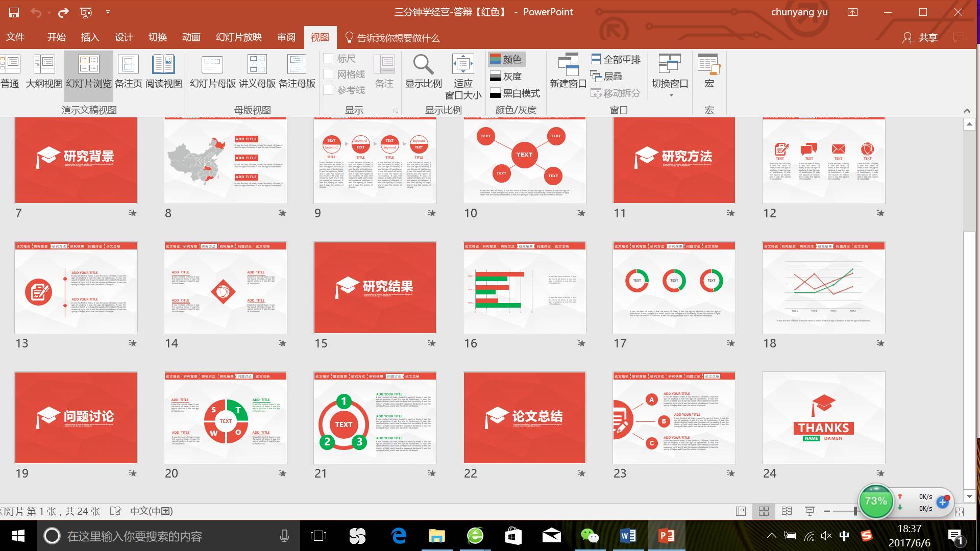This screenshot has height=551, width=980.
Task: Switch to the Slide Show tab
Action: tap(238, 37)
